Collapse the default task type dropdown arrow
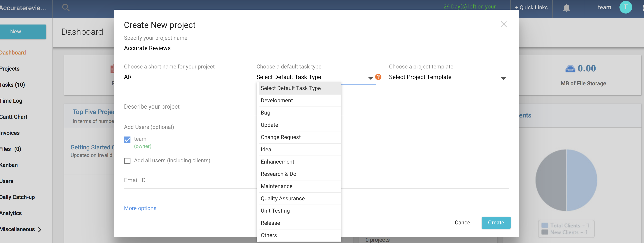The height and width of the screenshot is (243, 644). (370, 78)
